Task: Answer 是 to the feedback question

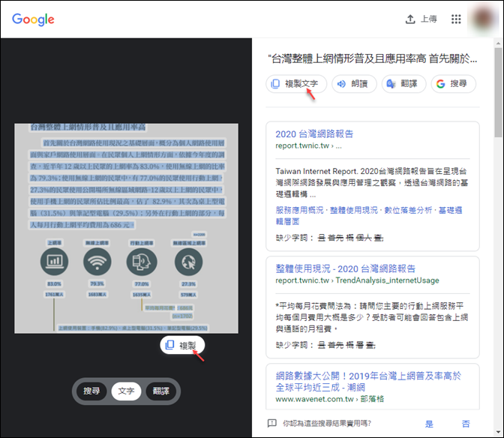Action: 429,424
